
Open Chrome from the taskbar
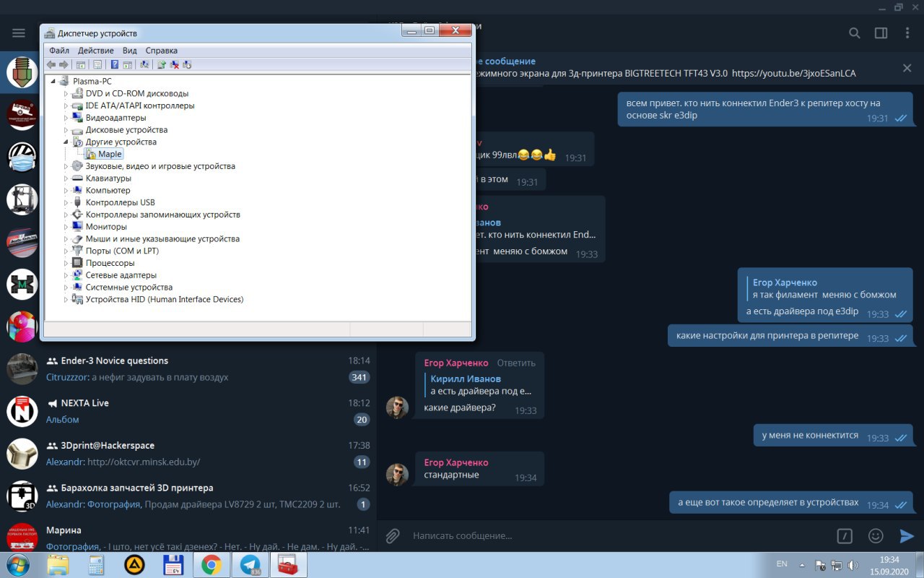click(x=212, y=564)
